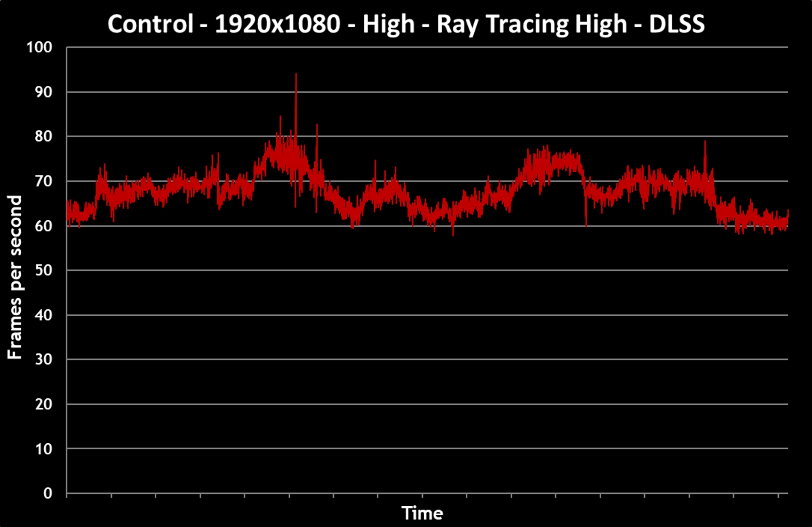812x527 pixels.
Task: Click the y-axis value 100
Action: click(x=39, y=48)
